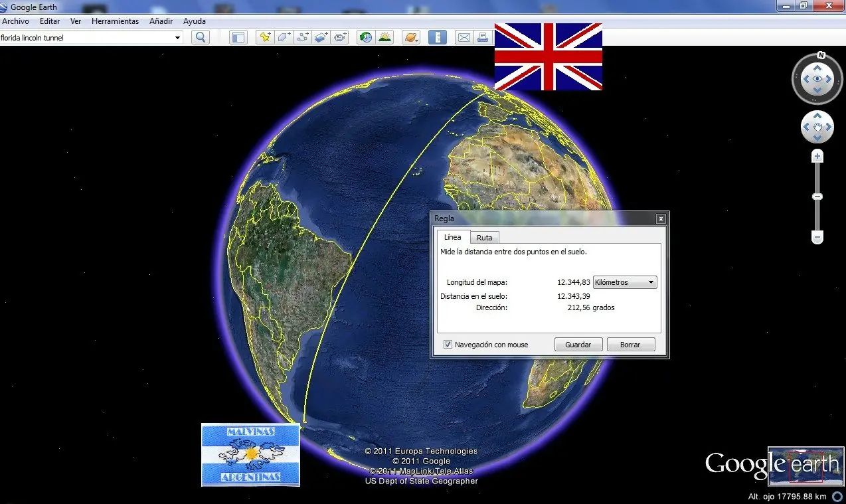Look up with the eye joystick arrow

[817, 68]
